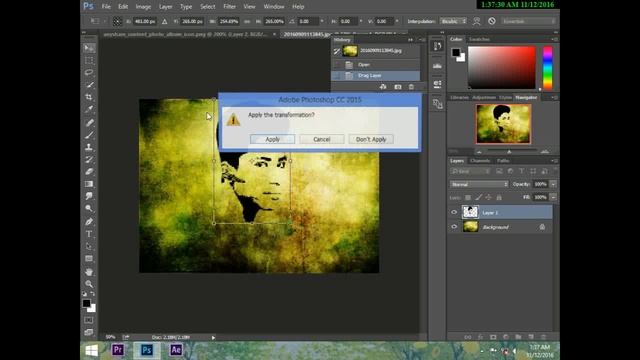Create new snapshot in History panel
The image size is (640, 360).
(398, 87)
